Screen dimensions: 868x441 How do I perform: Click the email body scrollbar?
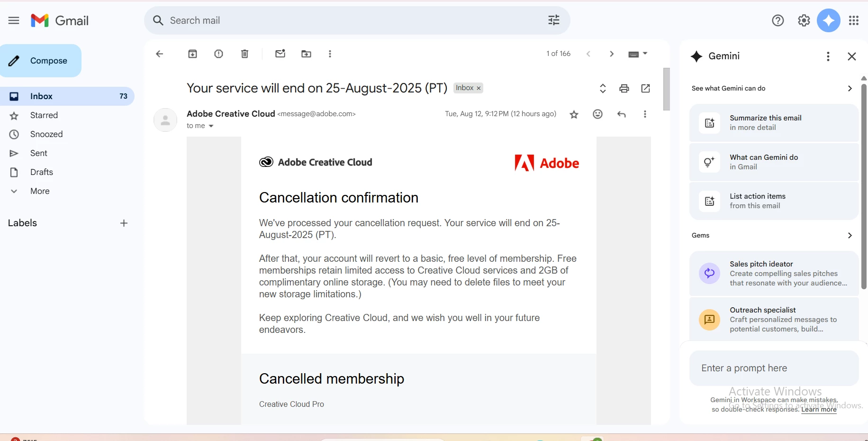click(x=666, y=89)
